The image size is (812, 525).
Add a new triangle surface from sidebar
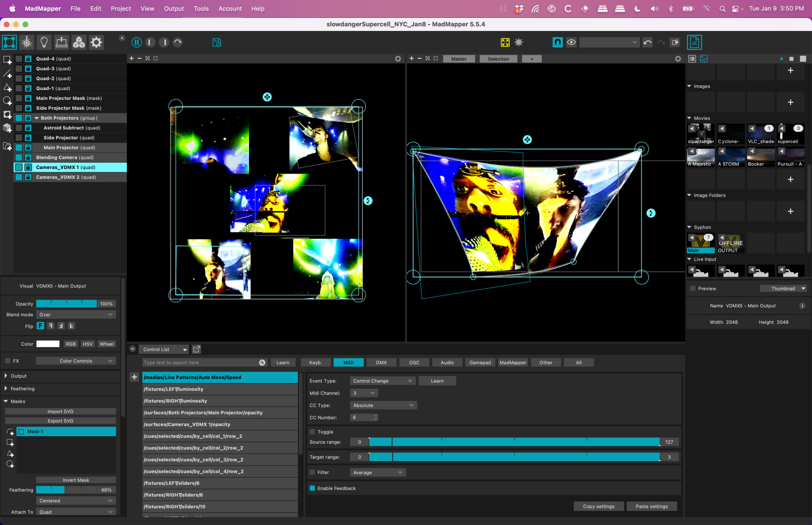coord(7,88)
